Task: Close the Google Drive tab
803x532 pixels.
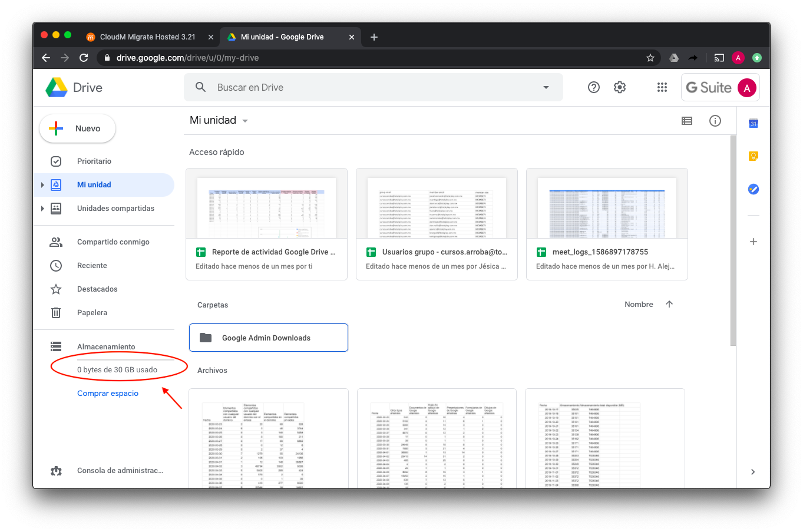Action: pyautogui.click(x=352, y=37)
